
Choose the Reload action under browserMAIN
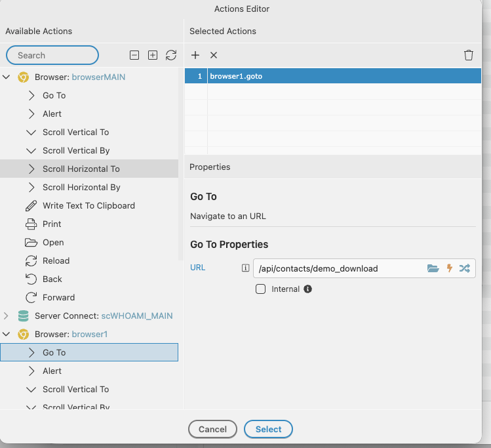56,261
